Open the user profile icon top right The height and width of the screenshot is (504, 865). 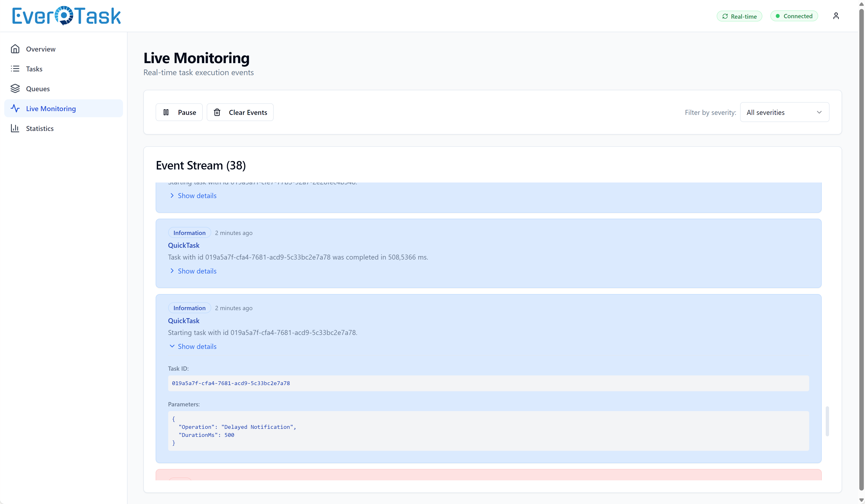[x=836, y=15]
